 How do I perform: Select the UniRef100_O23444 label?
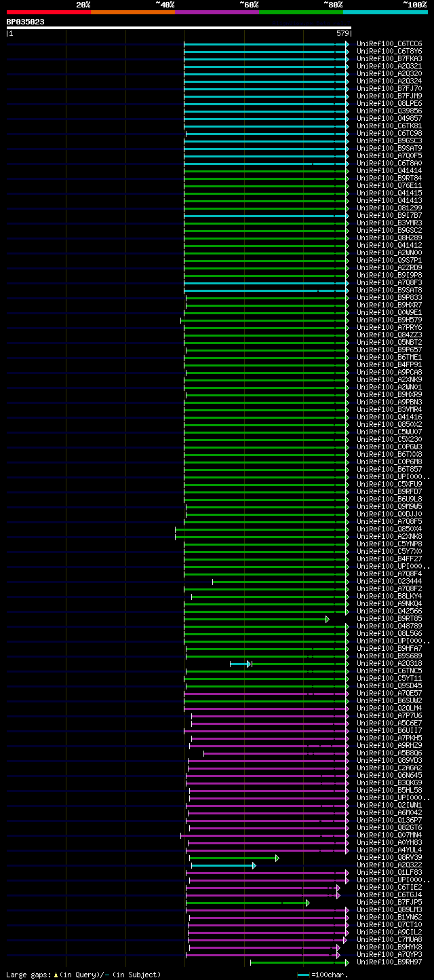coord(389,582)
